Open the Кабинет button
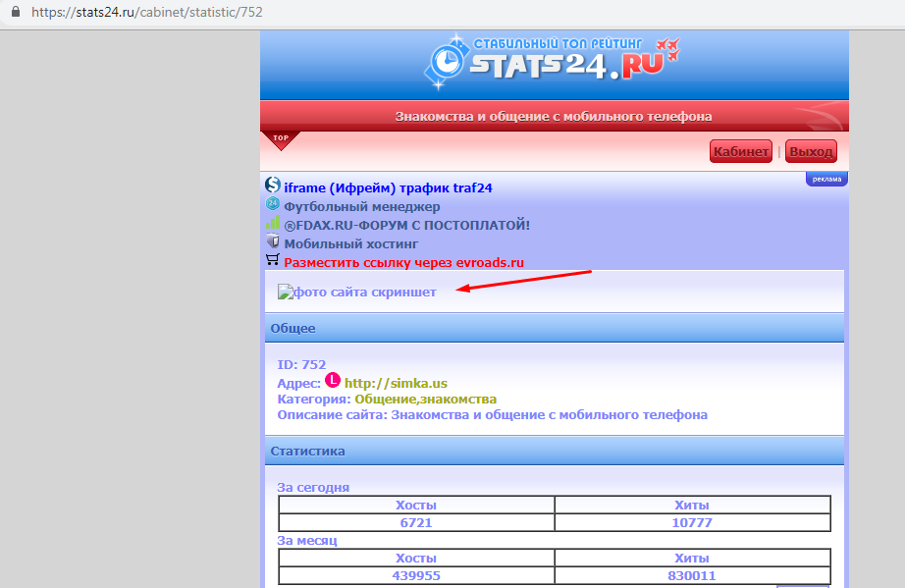Viewport: 905px width, 588px height. tap(741, 151)
